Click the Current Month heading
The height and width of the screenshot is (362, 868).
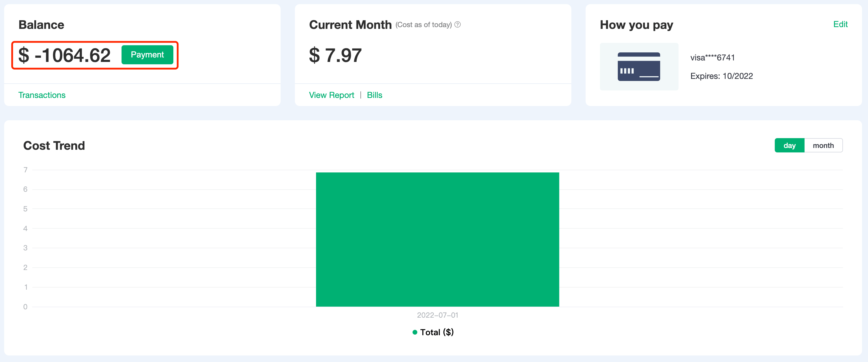pyautogui.click(x=350, y=25)
